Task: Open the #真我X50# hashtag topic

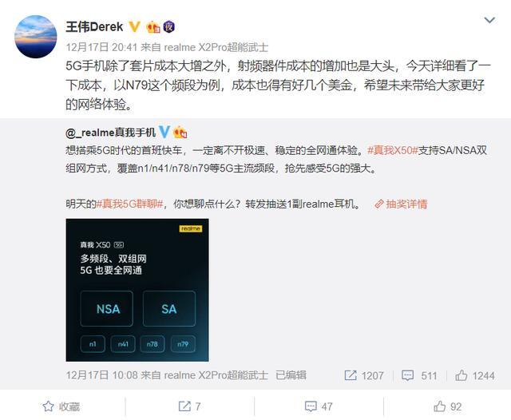Action: pos(392,150)
